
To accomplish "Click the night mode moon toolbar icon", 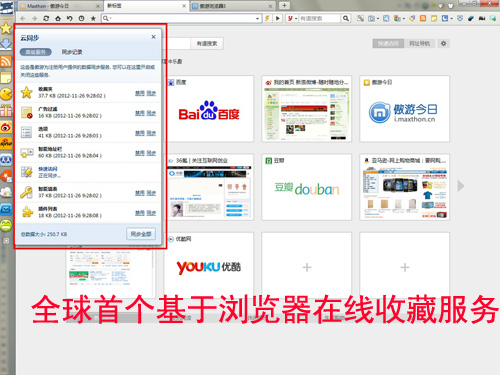I will pos(445,19).
